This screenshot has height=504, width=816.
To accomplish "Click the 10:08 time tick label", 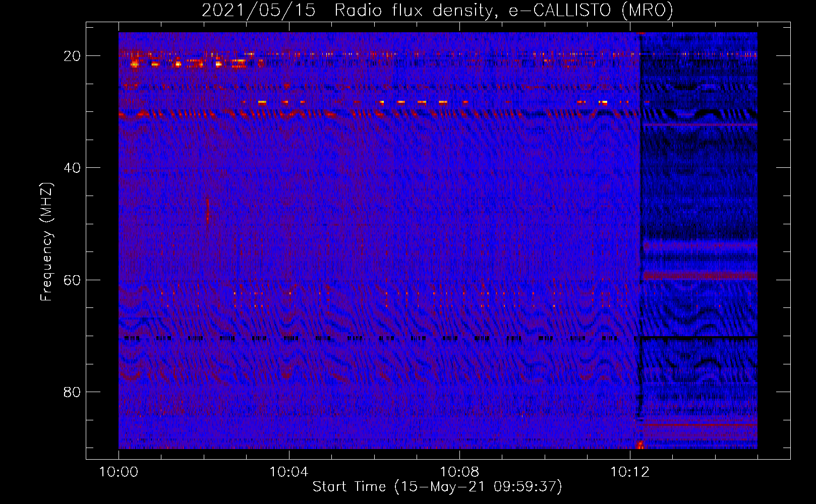I will point(459,472).
